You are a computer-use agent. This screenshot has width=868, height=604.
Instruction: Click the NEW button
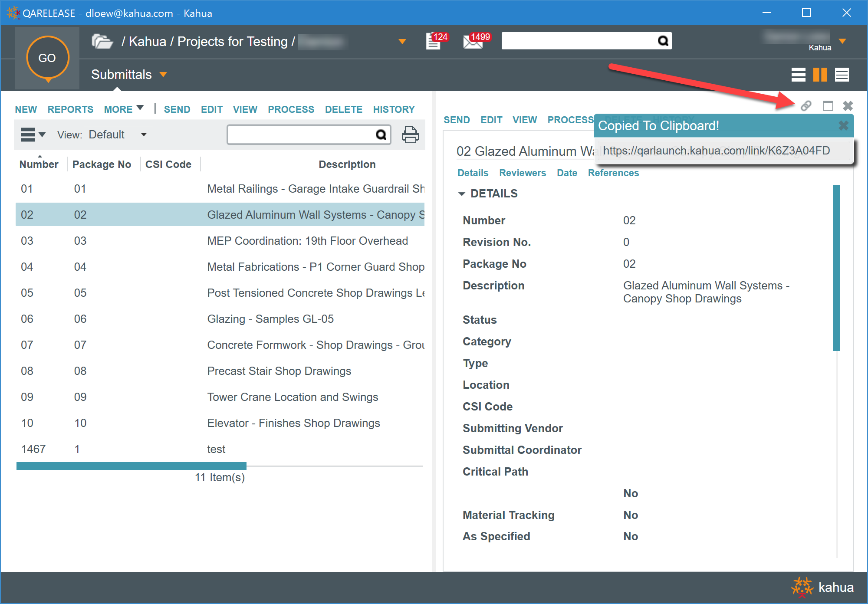[x=26, y=109]
